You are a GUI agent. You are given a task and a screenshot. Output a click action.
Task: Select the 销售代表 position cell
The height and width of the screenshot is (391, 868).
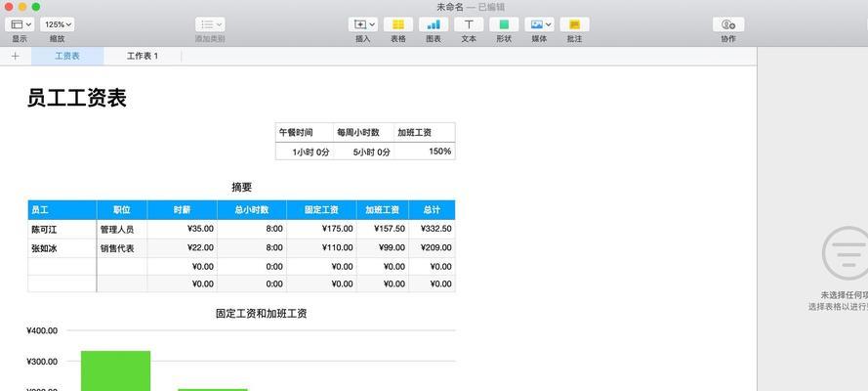pos(122,248)
